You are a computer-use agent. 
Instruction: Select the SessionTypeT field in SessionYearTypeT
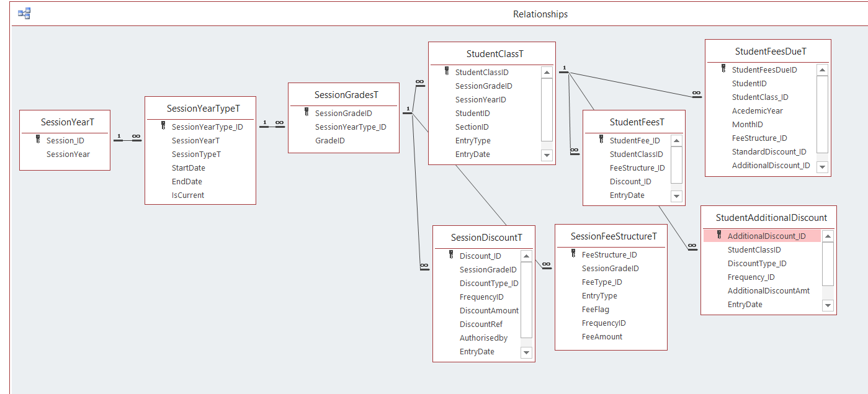click(196, 154)
